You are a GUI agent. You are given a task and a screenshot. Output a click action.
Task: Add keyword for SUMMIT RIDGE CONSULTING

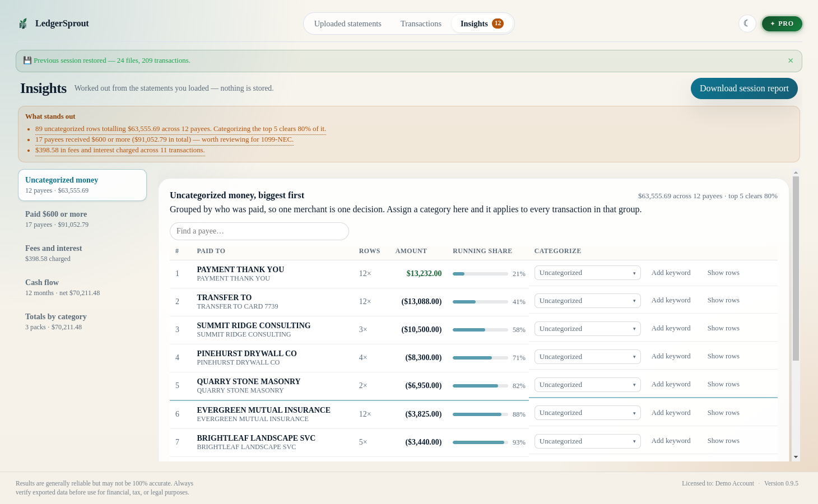point(671,328)
